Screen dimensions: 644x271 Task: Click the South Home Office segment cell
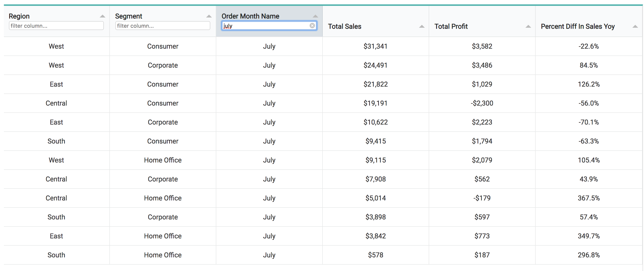point(163,255)
